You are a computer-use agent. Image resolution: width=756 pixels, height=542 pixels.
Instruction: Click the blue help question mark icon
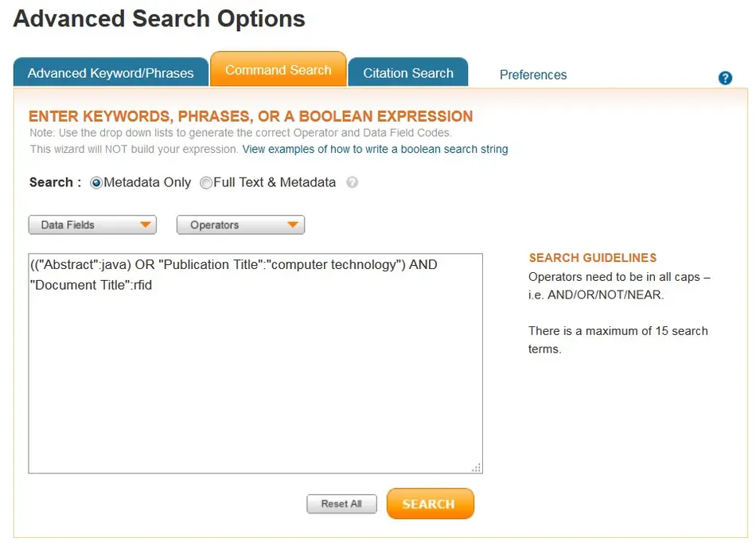pyautogui.click(x=725, y=78)
